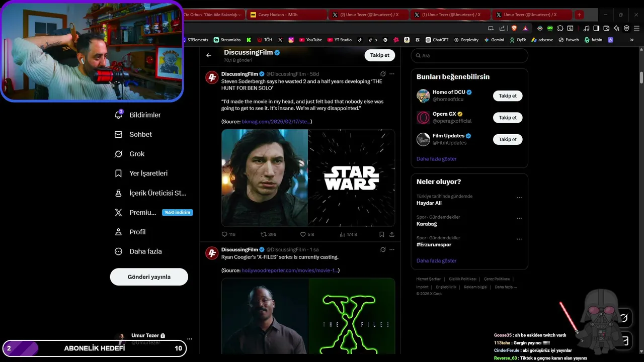Open the YouTube bookmark
644x362 pixels.
click(x=310, y=40)
